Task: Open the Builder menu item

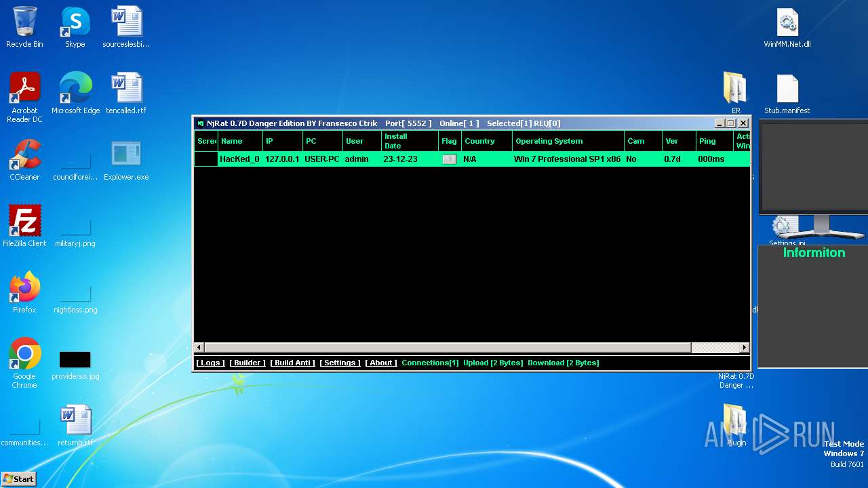Action: pyautogui.click(x=248, y=363)
